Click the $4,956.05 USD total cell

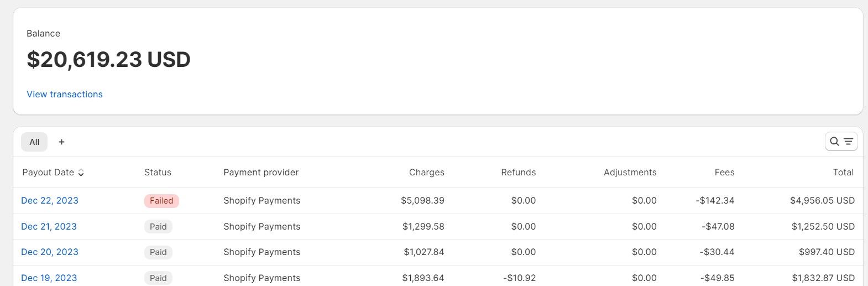[x=822, y=200]
